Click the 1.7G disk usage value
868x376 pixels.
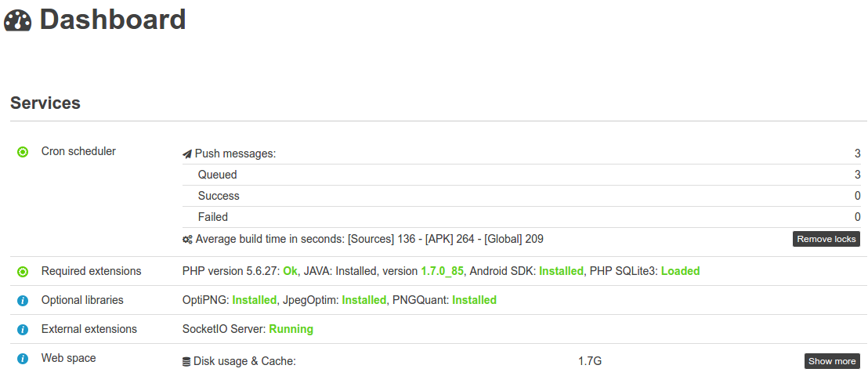pos(590,361)
